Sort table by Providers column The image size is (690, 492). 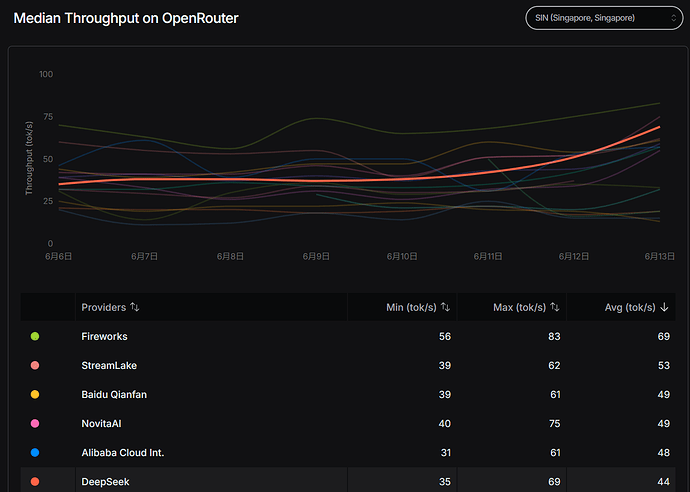pyautogui.click(x=135, y=307)
